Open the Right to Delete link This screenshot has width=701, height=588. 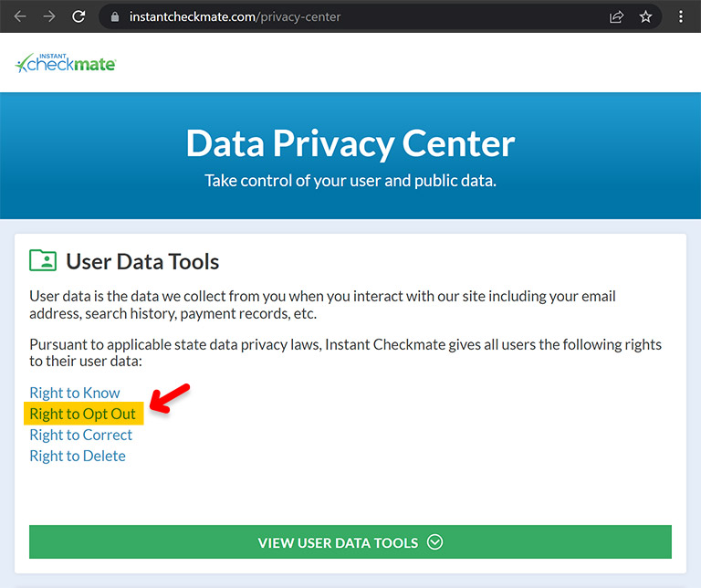point(78,456)
